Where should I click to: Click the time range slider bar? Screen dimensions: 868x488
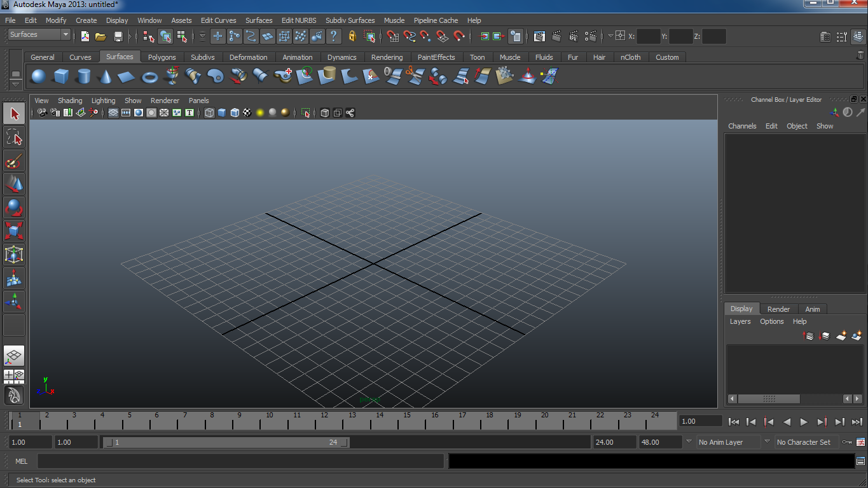(x=226, y=442)
